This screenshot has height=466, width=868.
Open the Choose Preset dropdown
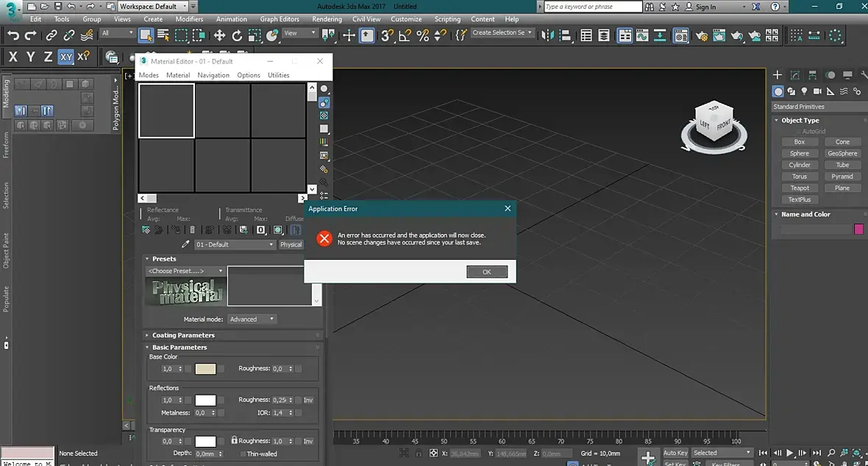(185, 271)
